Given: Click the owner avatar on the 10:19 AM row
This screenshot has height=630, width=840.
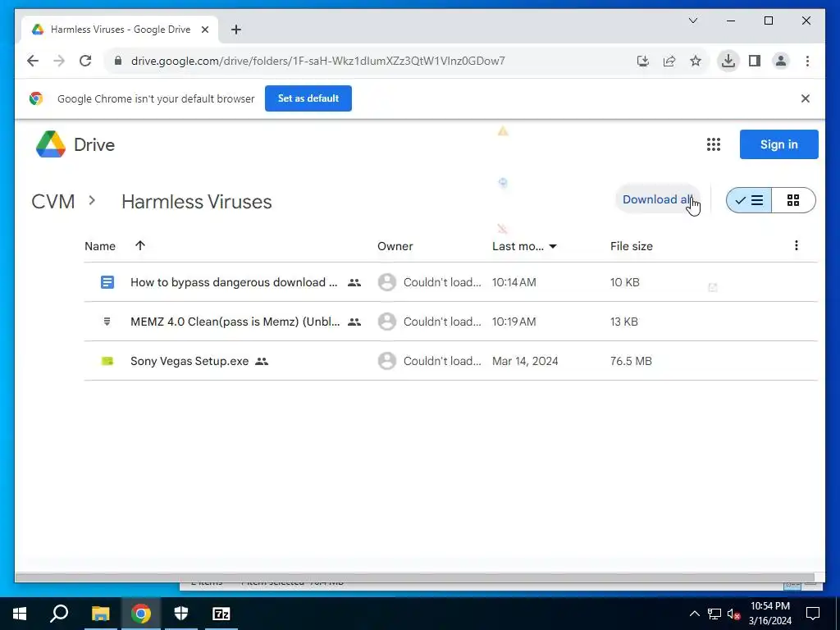Looking at the screenshot, I should pyautogui.click(x=387, y=322).
